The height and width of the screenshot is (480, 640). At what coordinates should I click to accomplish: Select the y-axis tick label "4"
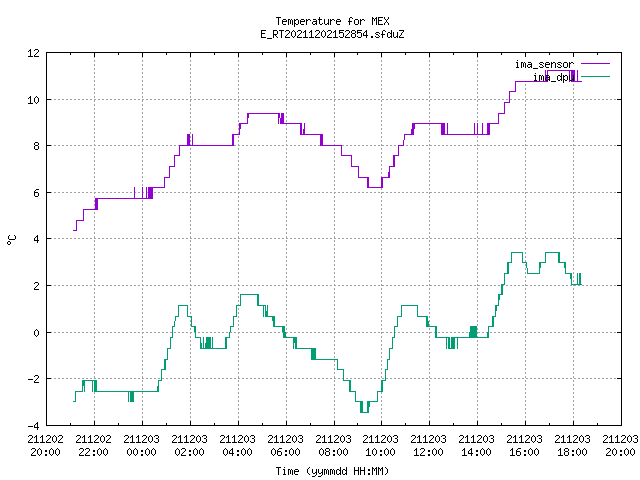[x=37, y=239]
